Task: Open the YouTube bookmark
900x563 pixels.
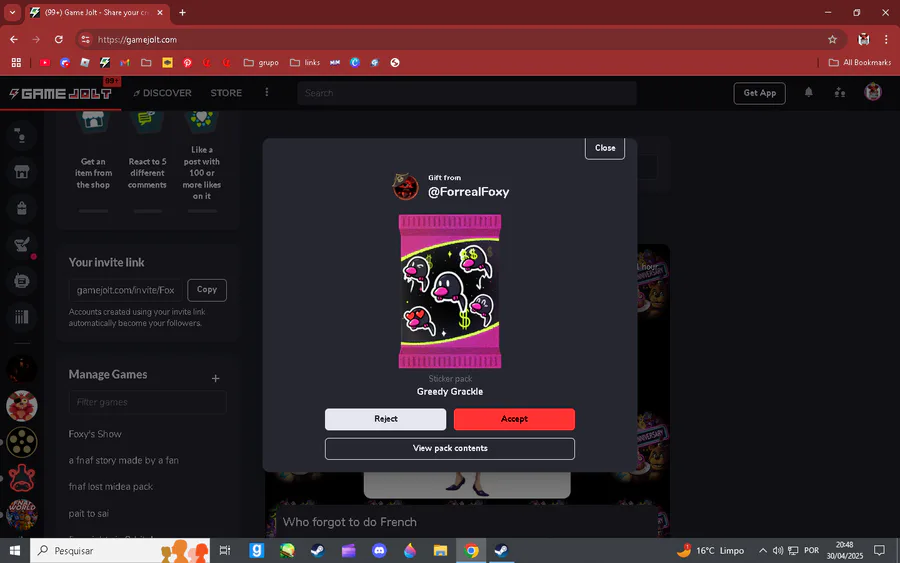Action: [x=45, y=63]
